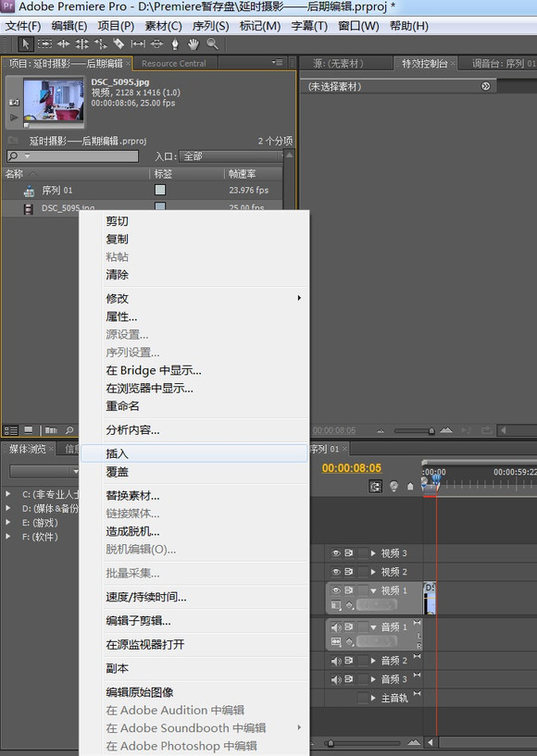
Task: Toggle track lock box for 视频 2
Action: [x=362, y=572]
